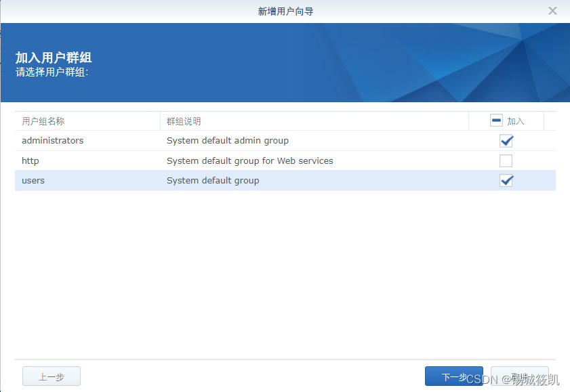Sort by 用户组名称 column header
570x392 pixels.
click(87, 121)
